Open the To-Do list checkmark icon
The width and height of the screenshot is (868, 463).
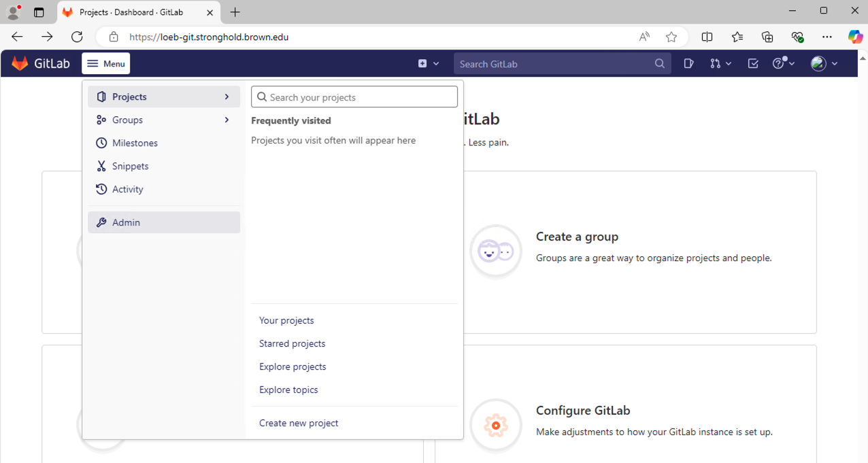point(753,64)
